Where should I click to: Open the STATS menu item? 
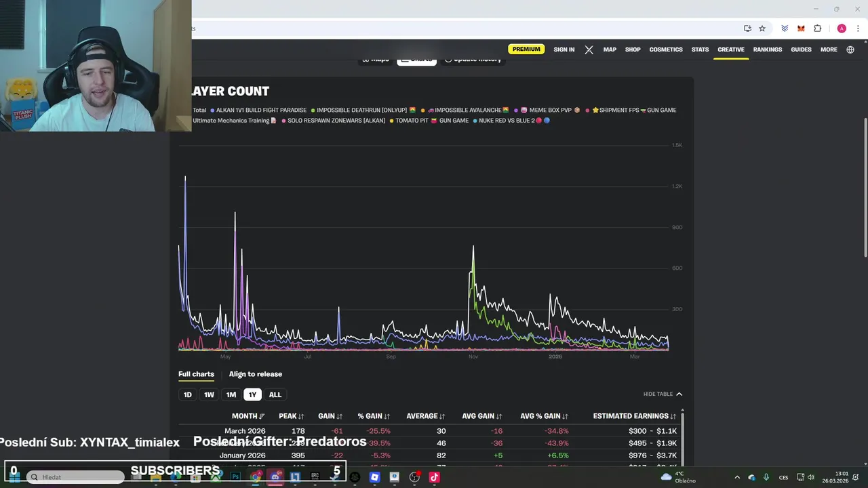tap(700, 49)
